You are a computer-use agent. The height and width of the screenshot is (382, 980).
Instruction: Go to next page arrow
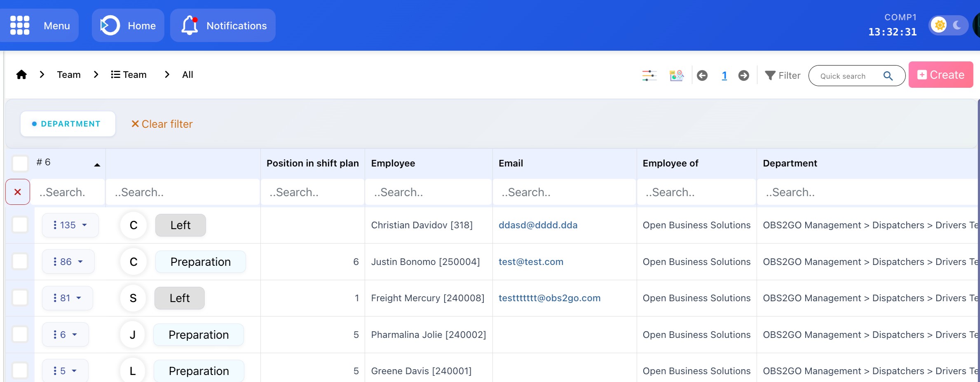743,75
